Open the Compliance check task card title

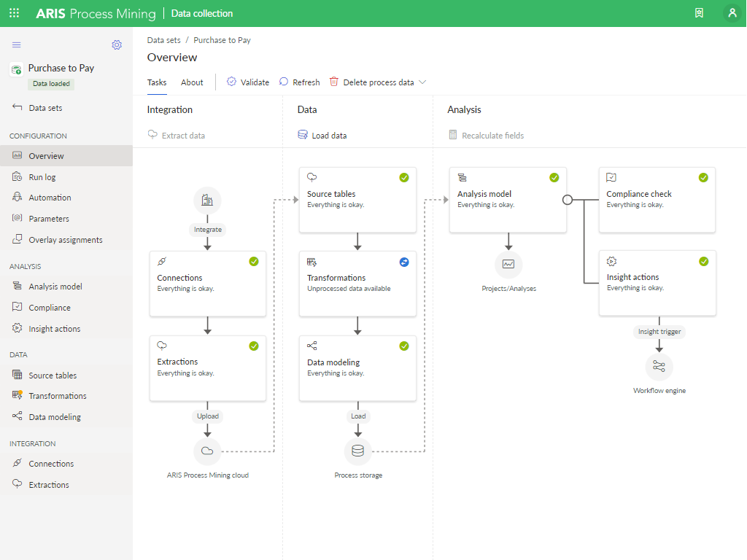pos(639,194)
